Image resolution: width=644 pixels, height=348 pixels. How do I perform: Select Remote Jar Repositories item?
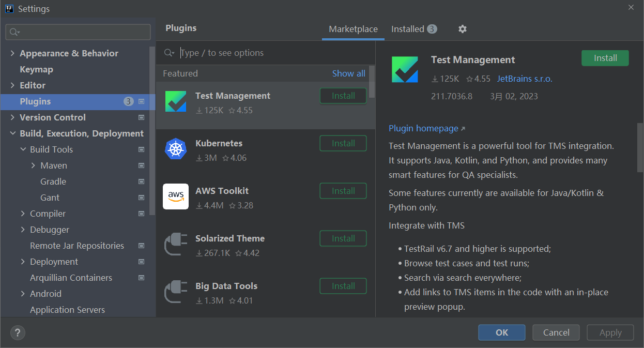[77, 246]
